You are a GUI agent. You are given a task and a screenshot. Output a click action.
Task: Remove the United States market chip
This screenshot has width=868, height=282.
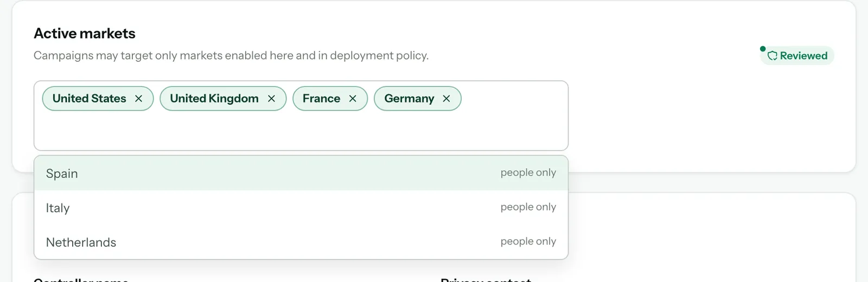(x=138, y=99)
